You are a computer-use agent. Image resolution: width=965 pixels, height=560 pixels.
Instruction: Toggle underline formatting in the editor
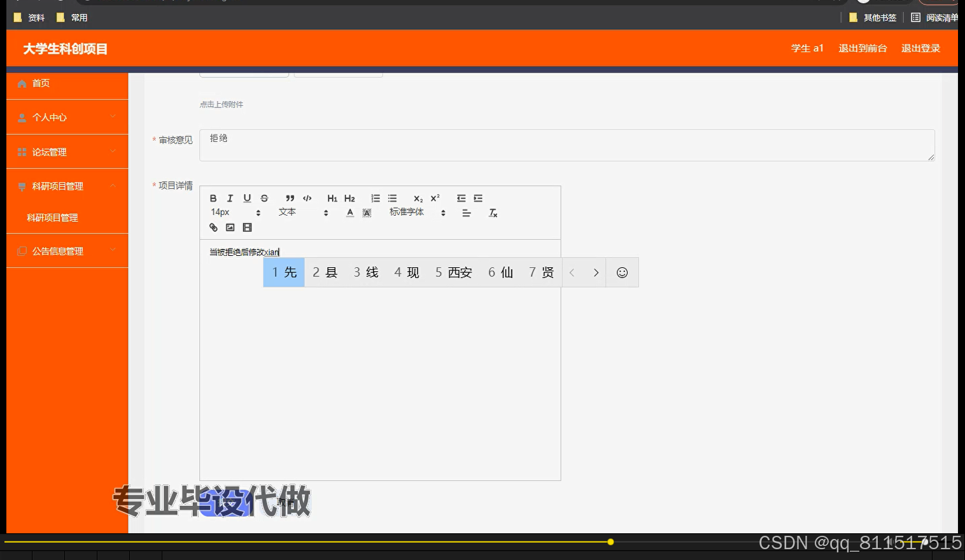coord(247,199)
